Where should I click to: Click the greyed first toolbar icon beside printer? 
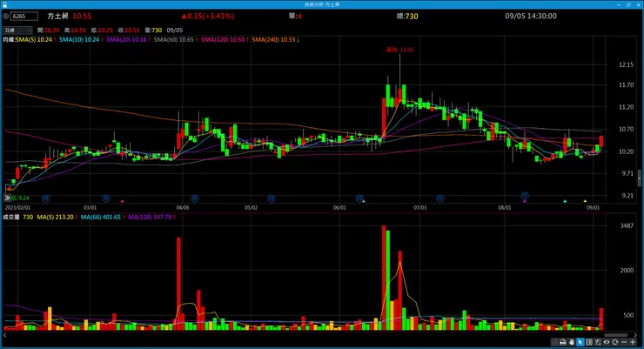(x=554, y=342)
